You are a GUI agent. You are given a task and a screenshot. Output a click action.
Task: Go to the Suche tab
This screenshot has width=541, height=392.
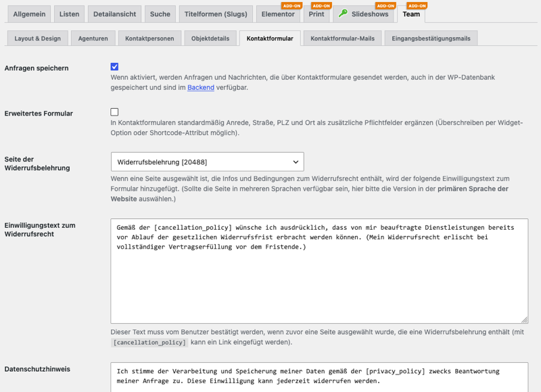(160, 14)
